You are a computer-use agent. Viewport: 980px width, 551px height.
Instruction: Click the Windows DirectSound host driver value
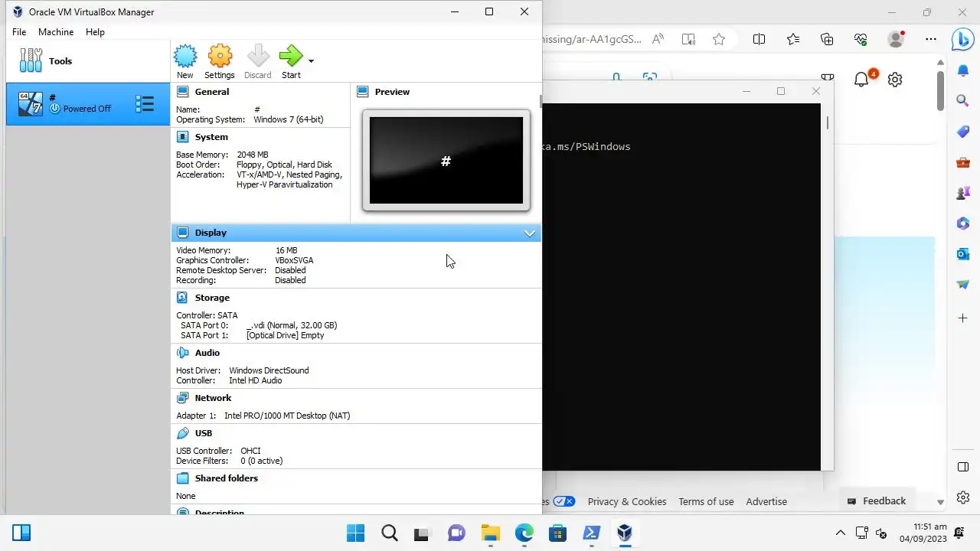coord(269,370)
